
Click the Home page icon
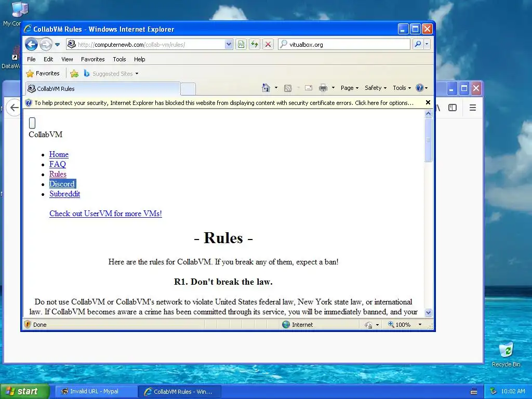(x=266, y=88)
